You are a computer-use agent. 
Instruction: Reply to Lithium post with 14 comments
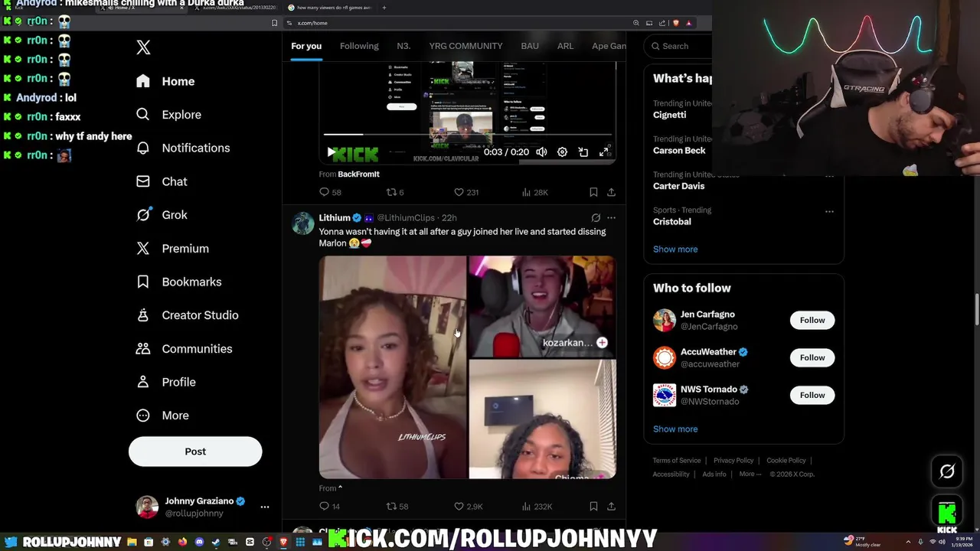point(330,507)
